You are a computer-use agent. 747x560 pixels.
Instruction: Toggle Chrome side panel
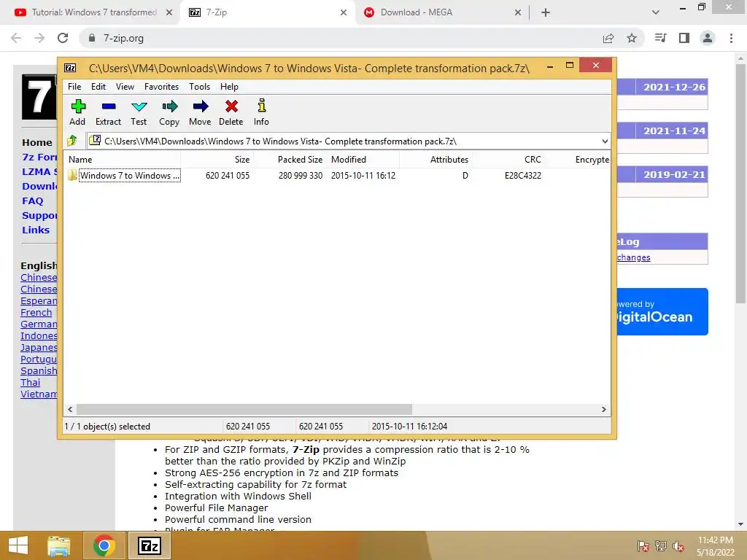click(684, 38)
